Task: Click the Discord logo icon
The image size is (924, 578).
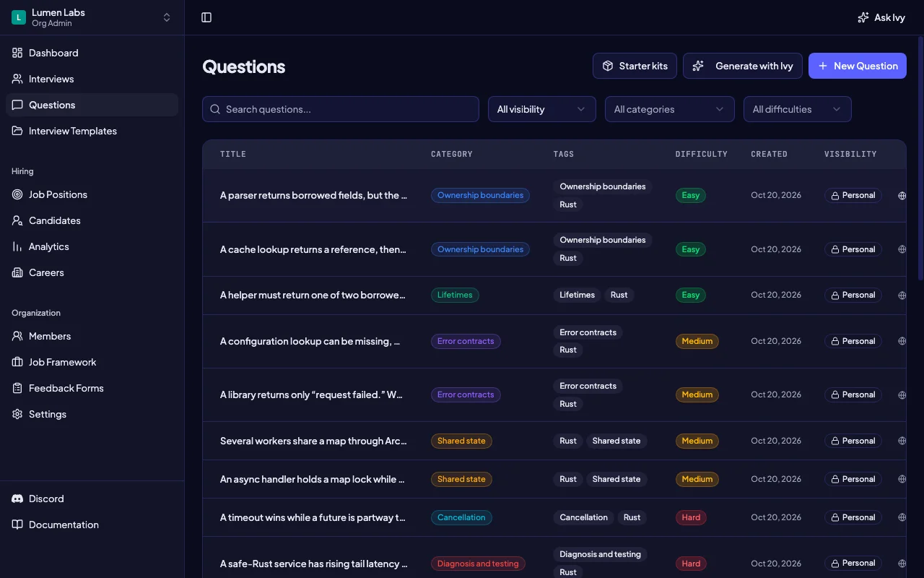Action: (17, 499)
